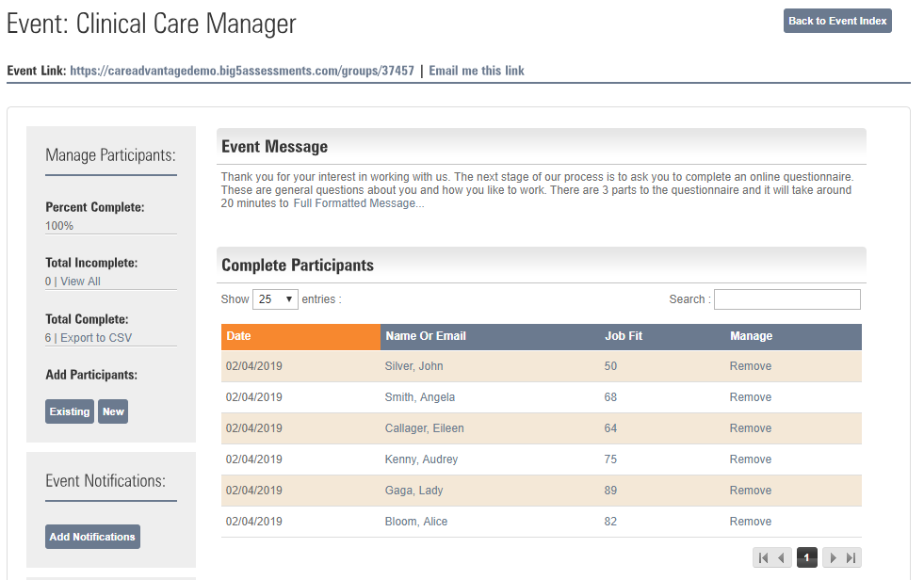924x580 pixels.
Task: Add New participant button
Action: (x=113, y=411)
